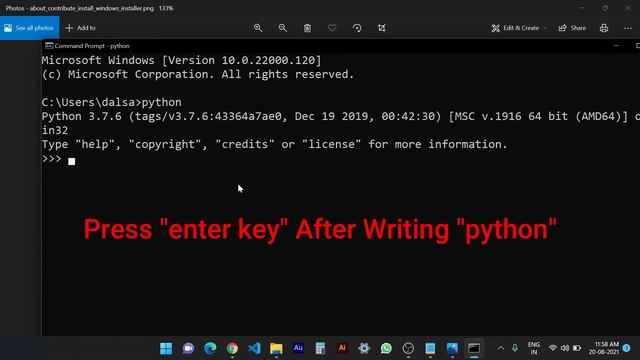Click the microphone icon in the system tray
This screenshot has height=360, width=640.
[515, 348]
